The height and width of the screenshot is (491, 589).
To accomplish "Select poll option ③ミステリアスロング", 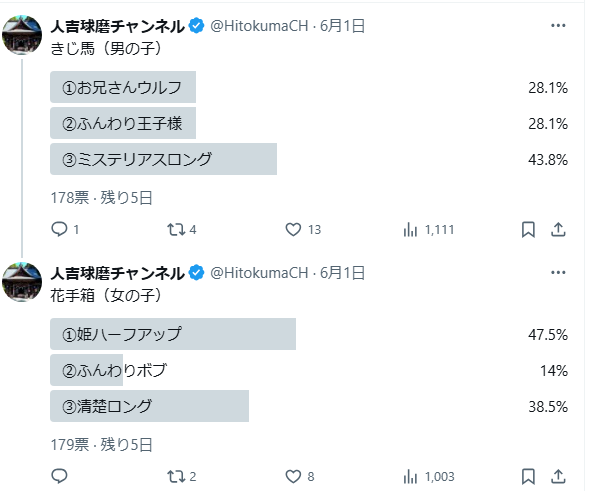I will (x=309, y=159).
